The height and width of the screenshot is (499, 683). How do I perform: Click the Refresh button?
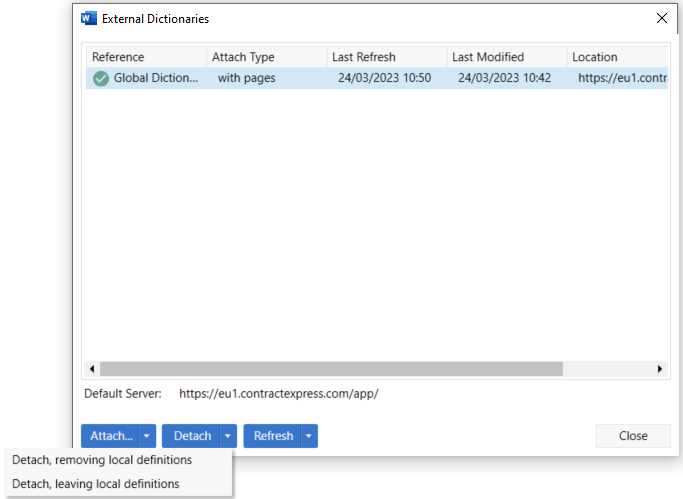(x=273, y=436)
